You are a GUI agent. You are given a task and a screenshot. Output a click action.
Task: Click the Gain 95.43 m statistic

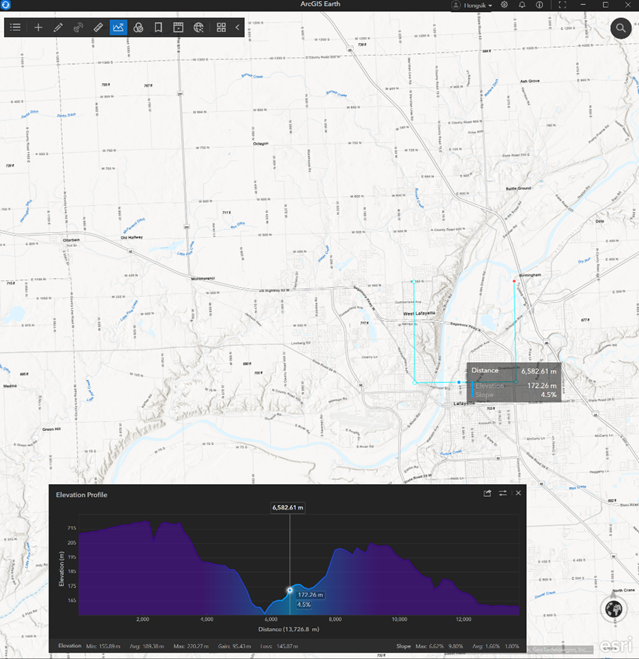click(234, 646)
